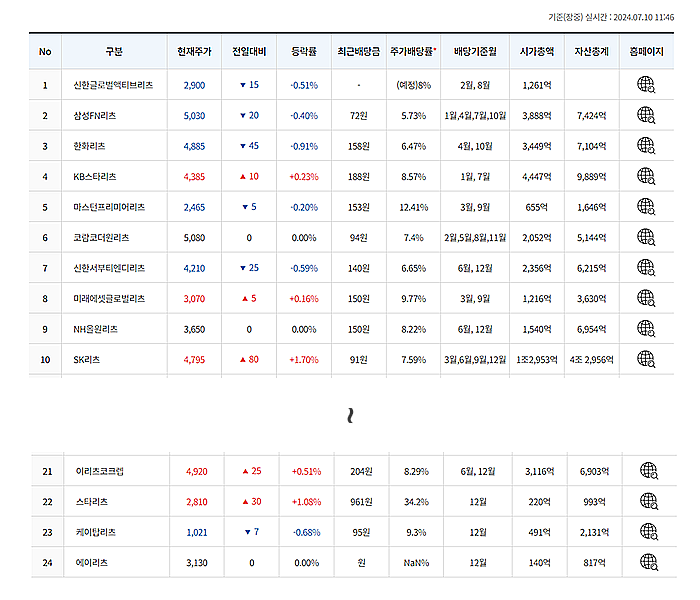The width and height of the screenshot is (700, 600).
Task: Click dividend months 1월,4월,7월,10월
Action: point(475,116)
